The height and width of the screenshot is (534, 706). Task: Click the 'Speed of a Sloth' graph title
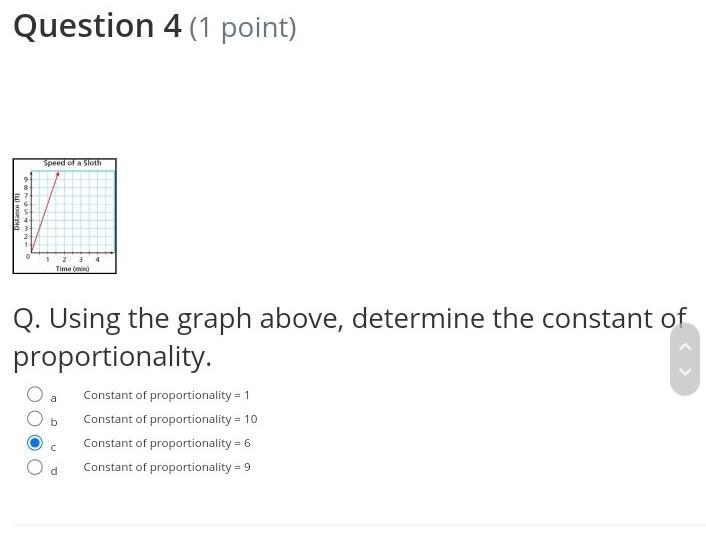click(72, 163)
